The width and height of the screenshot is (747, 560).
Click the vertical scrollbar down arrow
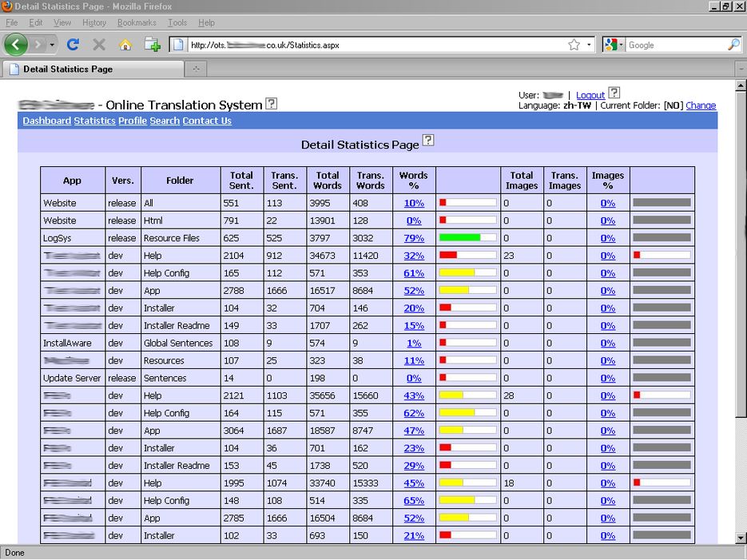click(x=740, y=538)
